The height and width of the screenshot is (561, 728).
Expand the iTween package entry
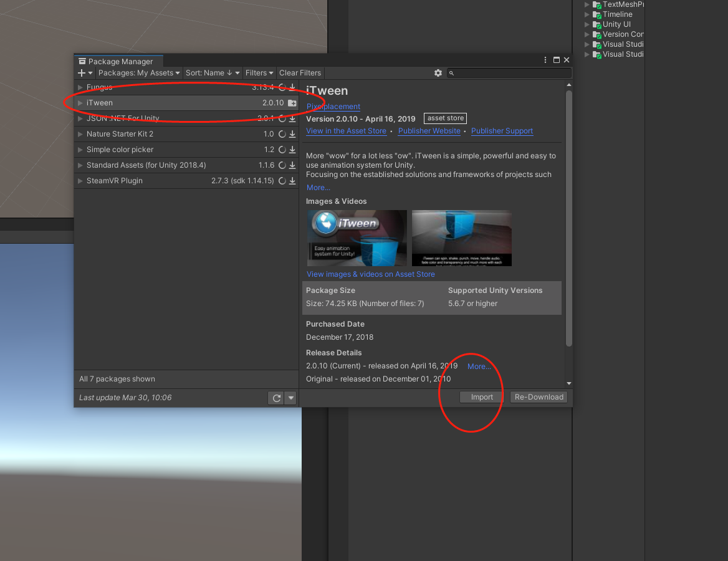[x=79, y=102]
